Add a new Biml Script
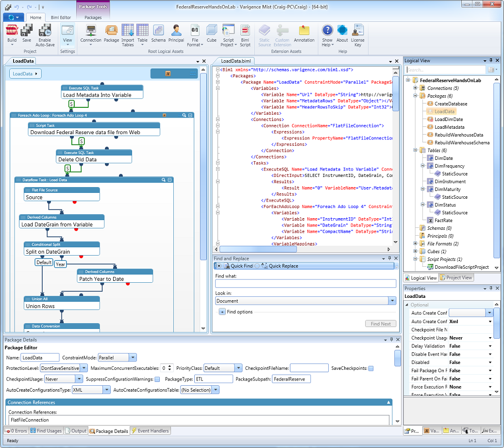This screenshot has width=504, height=448. [245, 35]
